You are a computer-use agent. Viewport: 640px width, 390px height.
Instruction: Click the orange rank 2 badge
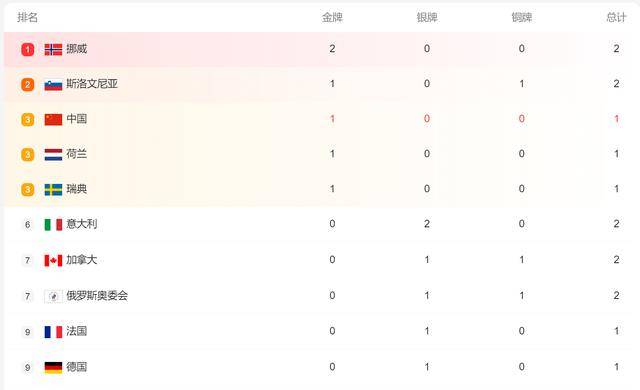[28, 85]
